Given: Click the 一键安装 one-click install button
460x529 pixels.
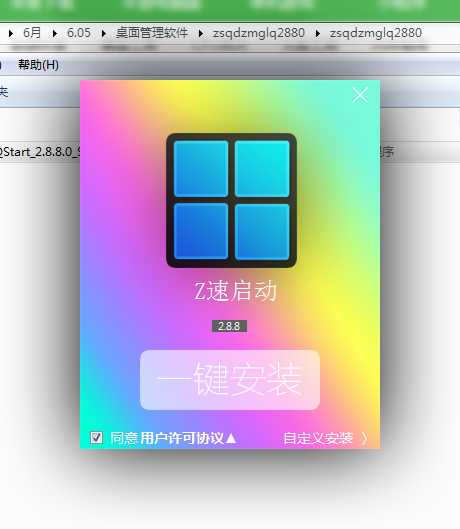Looking at the screenshot, I should point(230,380).
